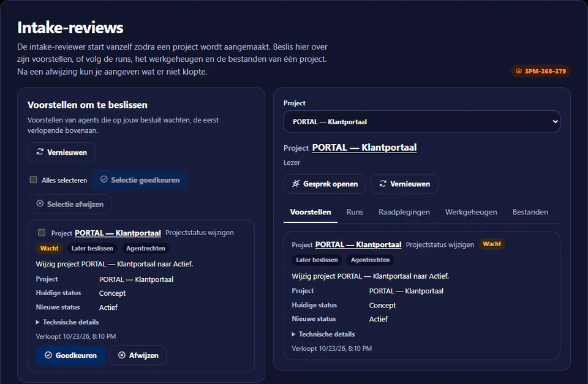This screenshot has width=588, height=384.
Task: Click the 'Voorstellen om te beslissen' heading
Action: pos(88,105)
